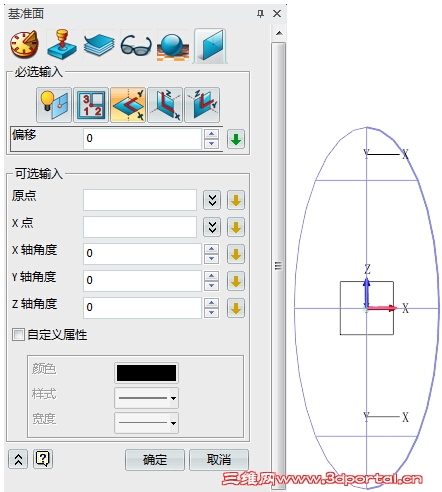Click the yellow arrow beside X 轴角度

236,254
